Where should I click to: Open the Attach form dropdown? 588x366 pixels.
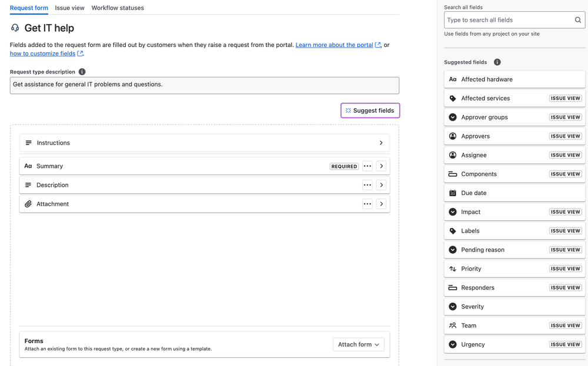(359, 344)
